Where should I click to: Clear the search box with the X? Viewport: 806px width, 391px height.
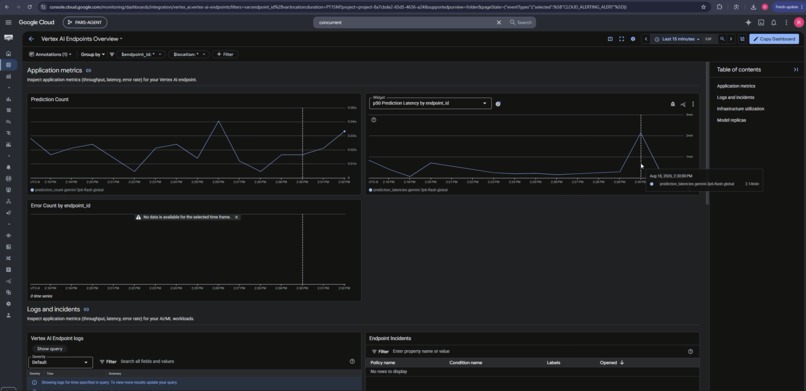pyautogui.click(x=498, y=23)
